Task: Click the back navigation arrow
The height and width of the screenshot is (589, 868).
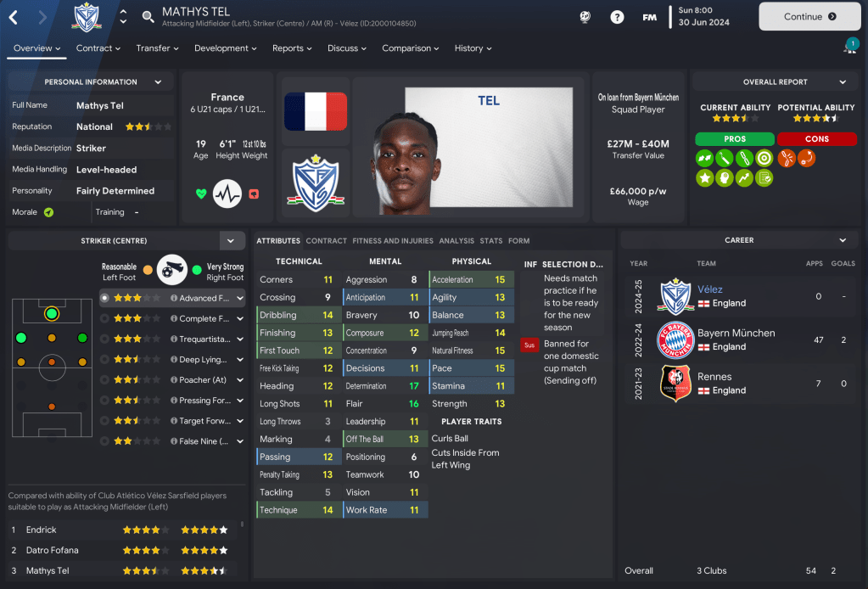Action: pyautogui.click(x=14, y=17)
